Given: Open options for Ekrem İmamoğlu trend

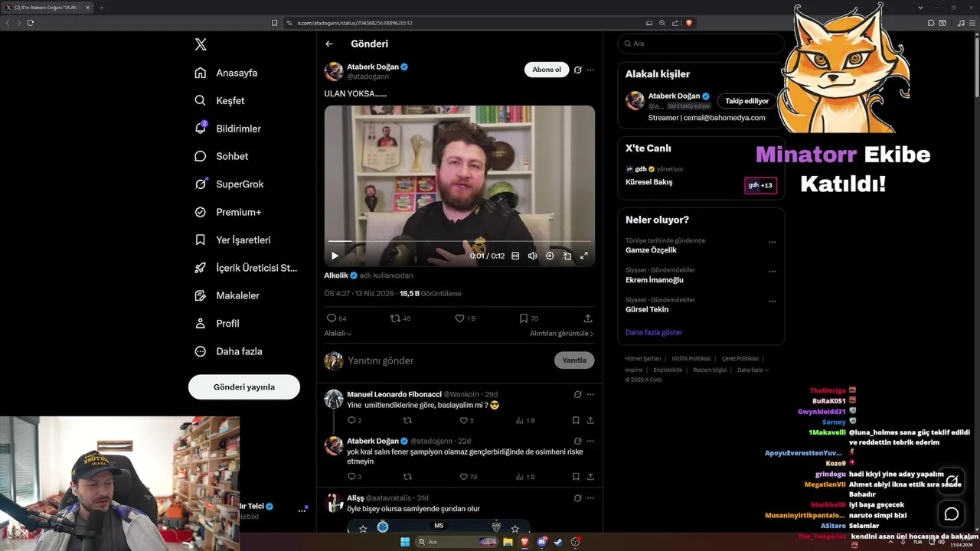Looking at the screenshot, I should click(x=772, y=271).
